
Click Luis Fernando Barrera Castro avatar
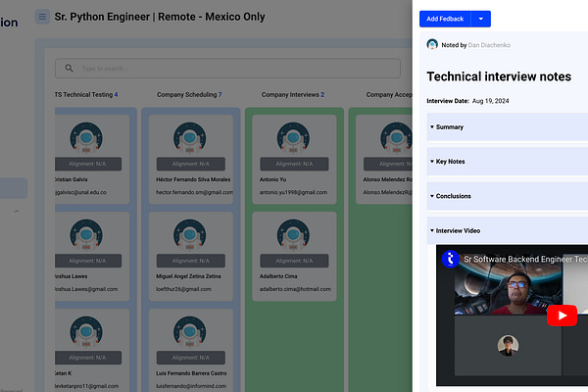(190, 331)
